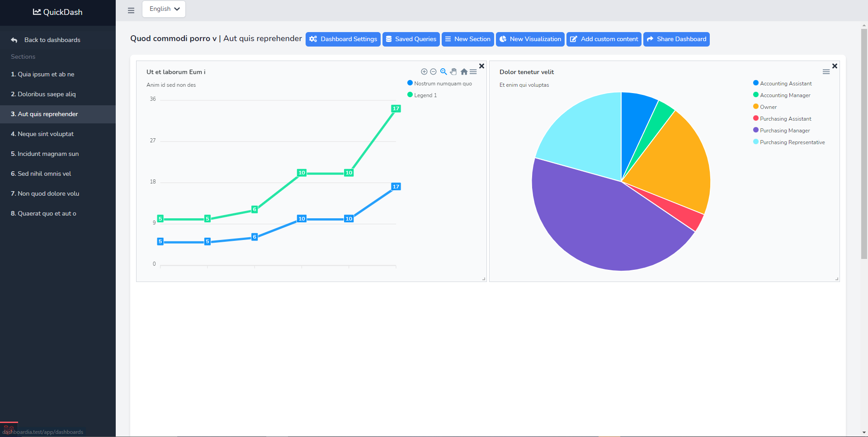Select the magnifier selection zoom tool
The height and width of the screenshot is (437, 868).
pyautogui.click(x=443, y=72)
